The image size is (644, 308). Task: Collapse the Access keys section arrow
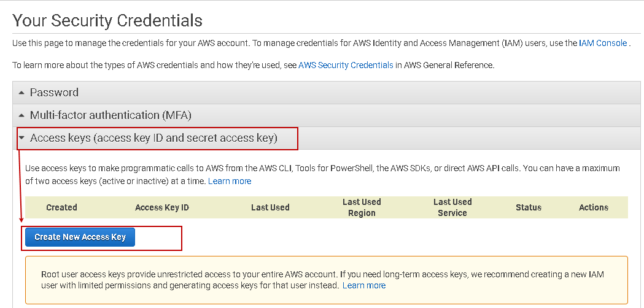coord(21,138)
